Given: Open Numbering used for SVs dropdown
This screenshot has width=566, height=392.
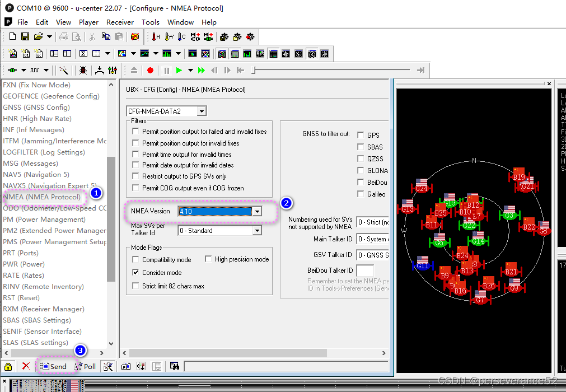Looking at the screenshot, I should click(372, 222).
